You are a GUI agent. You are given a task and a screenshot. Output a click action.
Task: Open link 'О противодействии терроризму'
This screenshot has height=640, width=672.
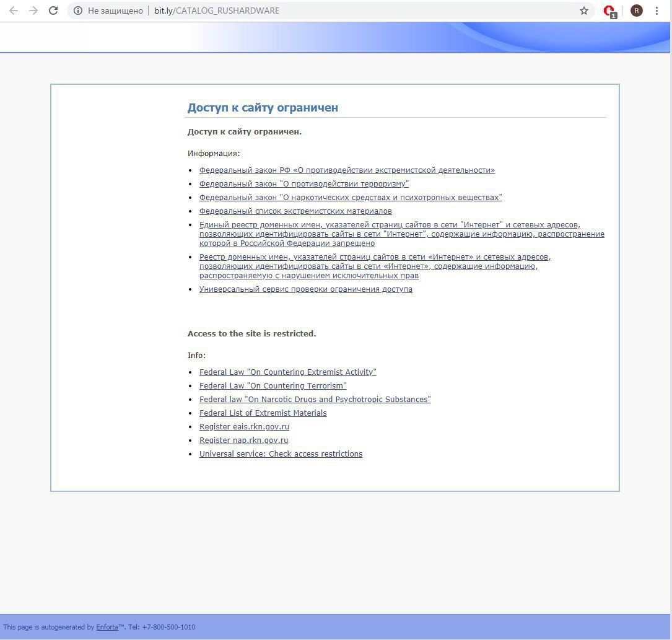[x=304, y=184]
